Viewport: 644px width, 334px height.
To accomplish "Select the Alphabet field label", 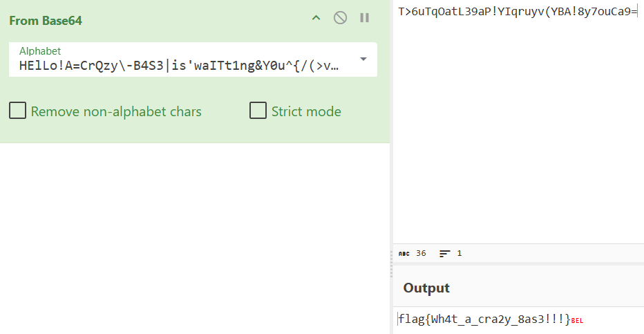I will click(40, 51).
